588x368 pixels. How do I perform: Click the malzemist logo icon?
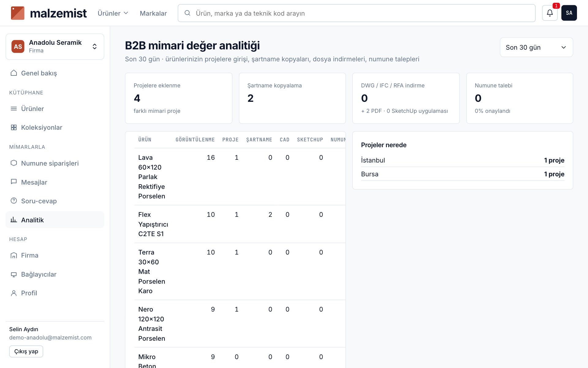tap(17, 13)
